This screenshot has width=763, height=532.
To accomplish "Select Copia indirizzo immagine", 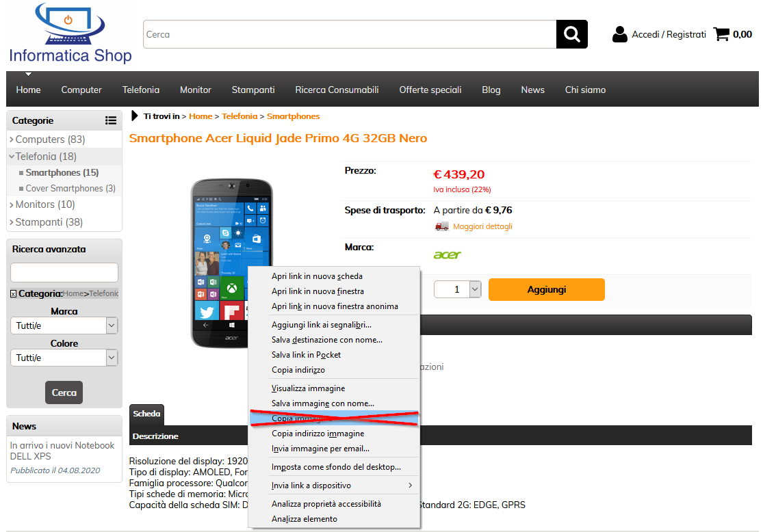I will click(334, 434).
